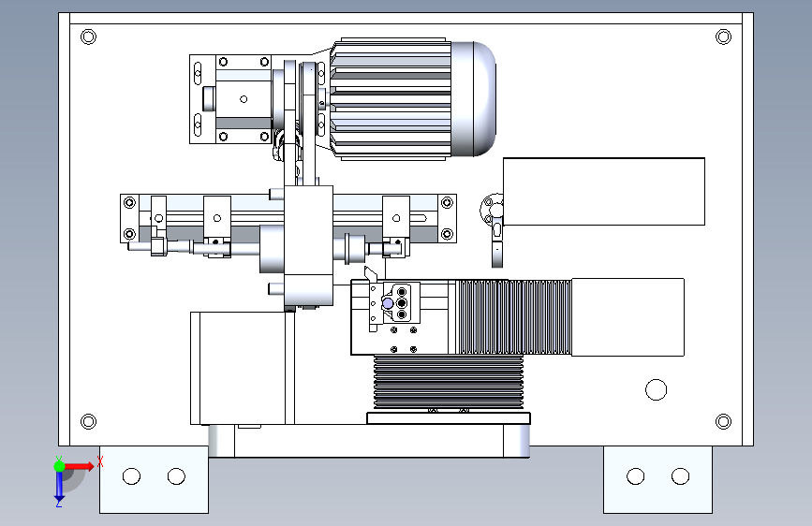Select the large blank rectangular box beside the motor
This screenshot has height=526, width=812.
[x=604, y=192]
